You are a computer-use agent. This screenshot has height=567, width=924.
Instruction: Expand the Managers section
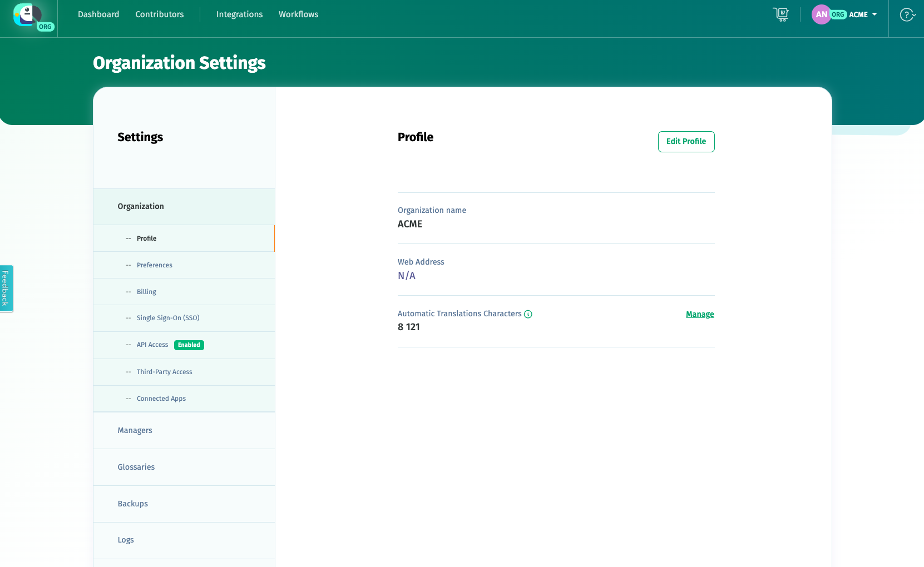pyautogui.click(x=184, y=431)
